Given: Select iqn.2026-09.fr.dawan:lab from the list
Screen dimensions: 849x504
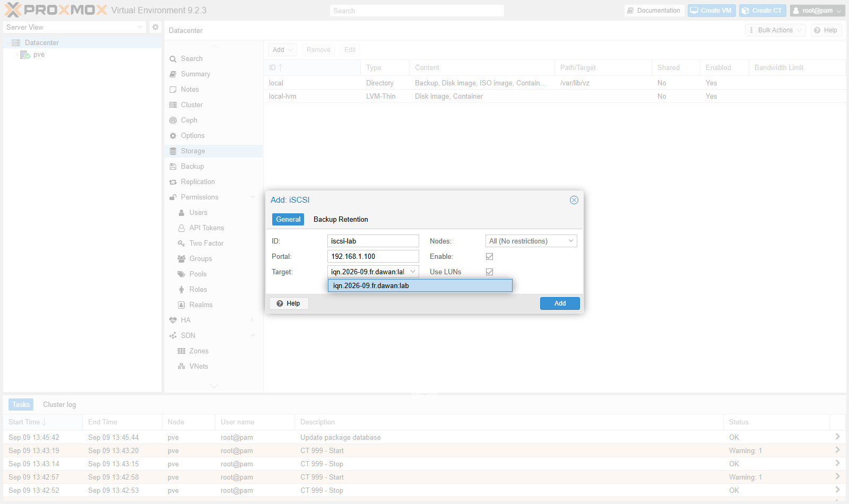Looking at the screenshot, I should pos(420,285).
